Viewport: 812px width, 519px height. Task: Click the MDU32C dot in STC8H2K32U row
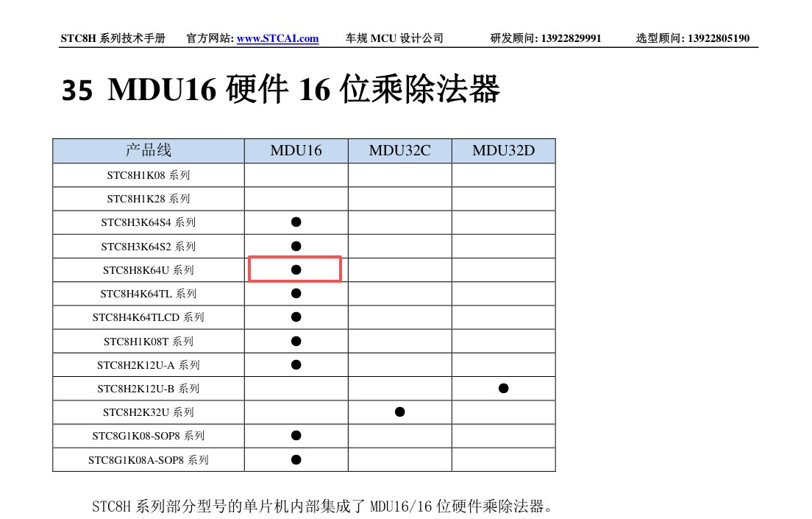pos(400,412)
